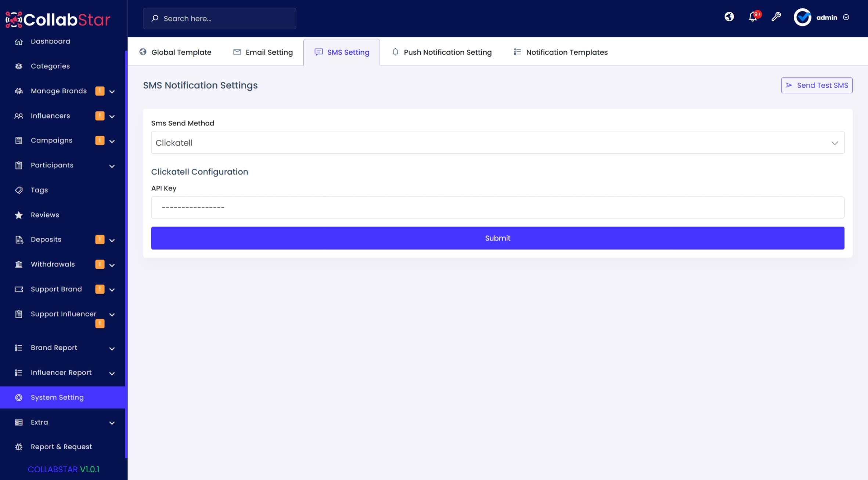Image resolution: width=868 pixels, height=480 pixels.
Task: Open notifications bell with 9+ badge
Action: [x=753, y=17]
